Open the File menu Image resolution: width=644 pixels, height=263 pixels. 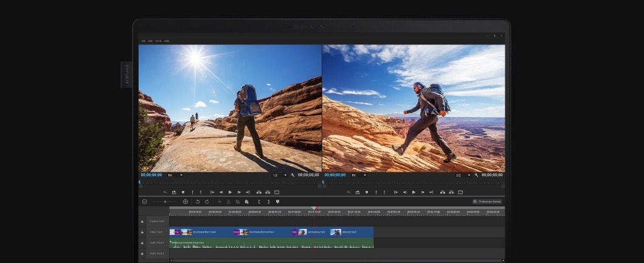144,41
